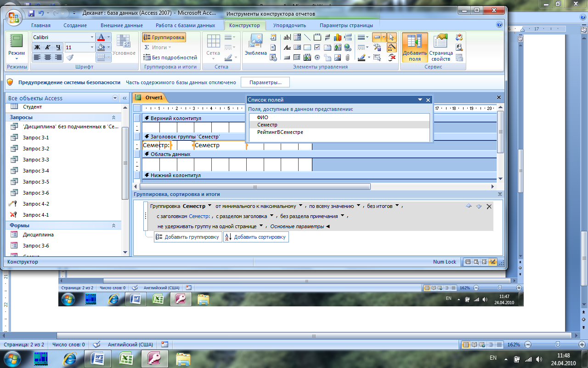Toggle the Select pointer tool
The image size is (588, 368).
[392, 37]
